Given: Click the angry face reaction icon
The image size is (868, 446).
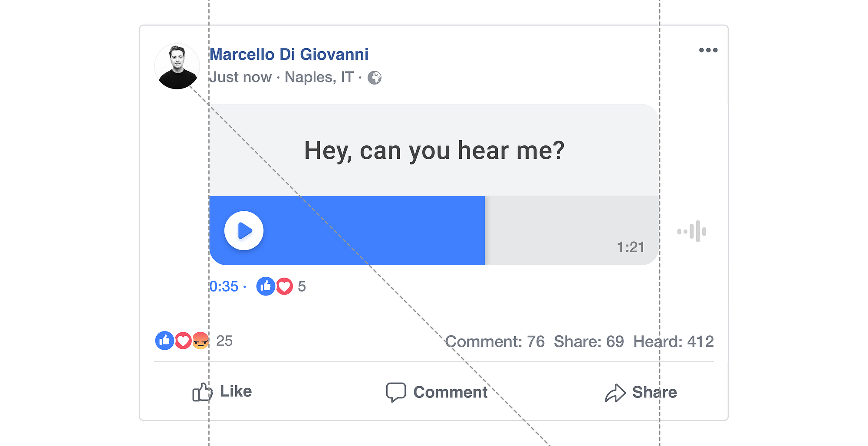Looking at the screenshot, I should click(201, 341).
